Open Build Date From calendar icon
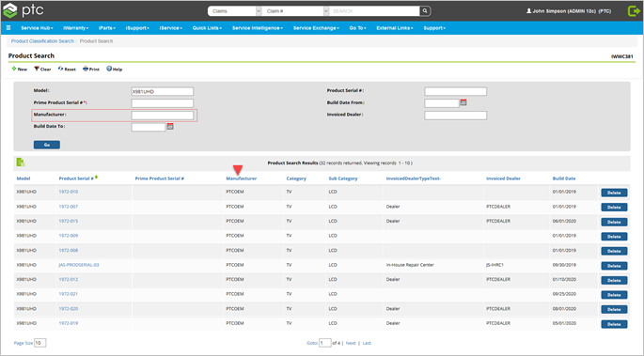Image resolution: width=644 pixels, height=356 pixels. (x=463, y=102)
